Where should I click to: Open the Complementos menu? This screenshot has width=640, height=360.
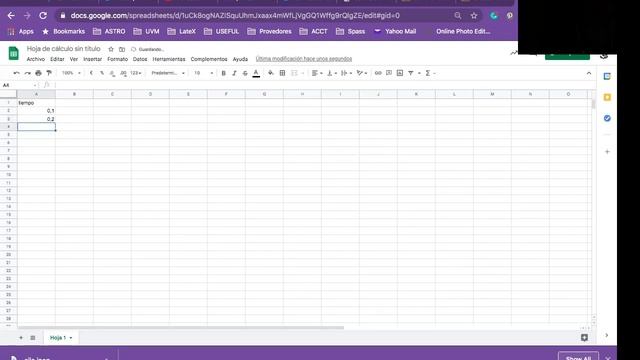point(209,59)
